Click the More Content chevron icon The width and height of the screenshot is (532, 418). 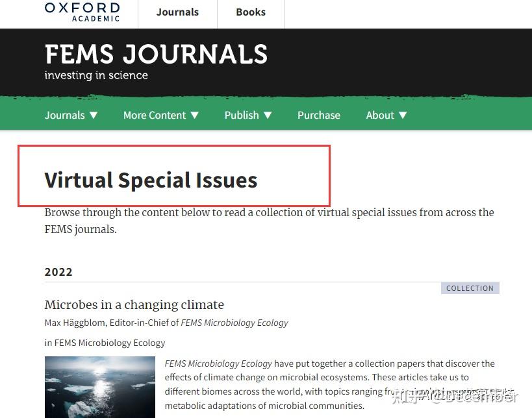pos(194,115)
